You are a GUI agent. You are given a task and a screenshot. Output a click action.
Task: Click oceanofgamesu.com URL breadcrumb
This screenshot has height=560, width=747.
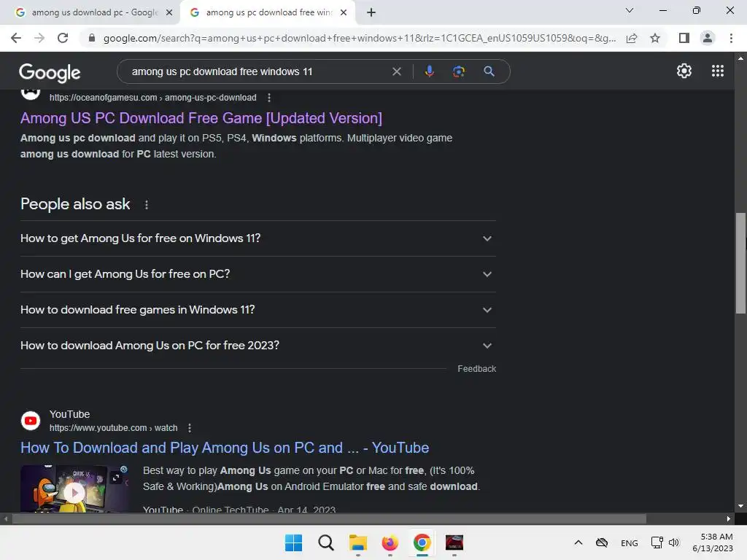point(153,98)
